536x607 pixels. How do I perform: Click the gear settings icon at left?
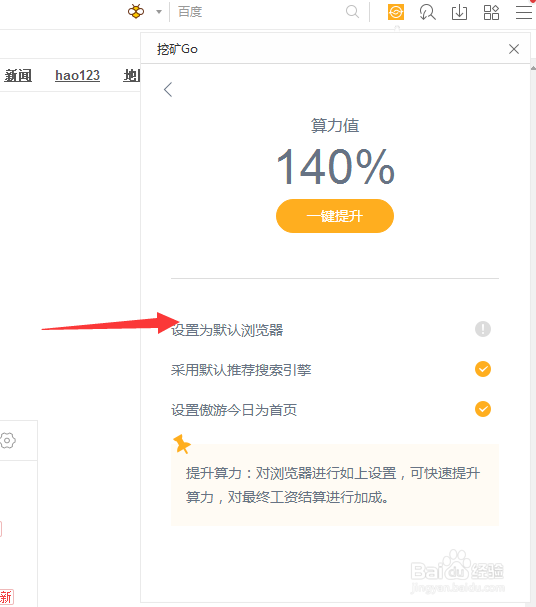8,441
